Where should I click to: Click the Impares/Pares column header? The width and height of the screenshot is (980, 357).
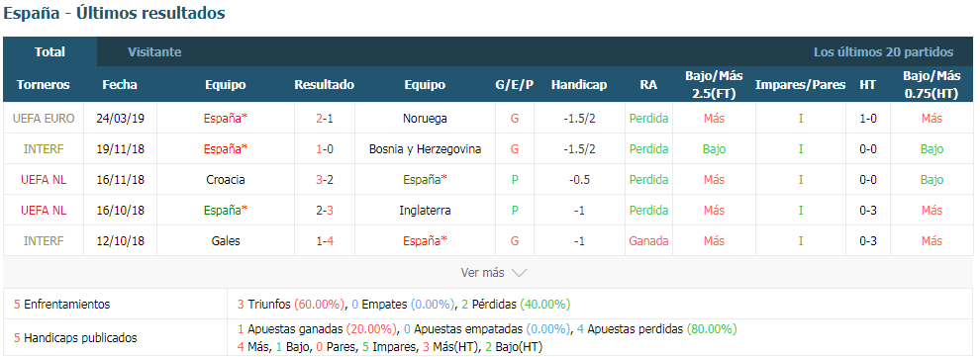coord(801,85)
